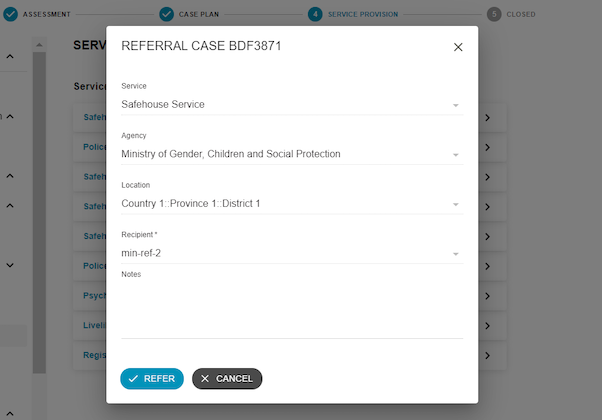Expand the Liveli row chevron
This screenshot has height=420, width=602.
coord(487,326)
